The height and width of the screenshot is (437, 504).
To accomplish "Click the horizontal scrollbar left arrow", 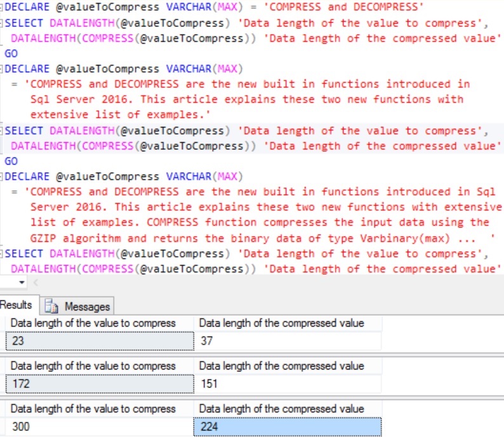I will pyautogui.click(x=36, y=282).
